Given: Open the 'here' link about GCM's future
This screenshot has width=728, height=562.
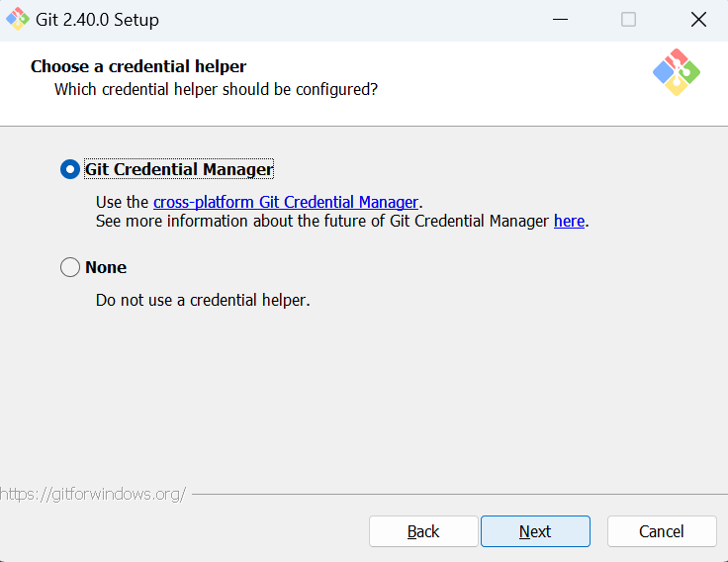Looking at the screenshot, I should [x=569, y=221].
